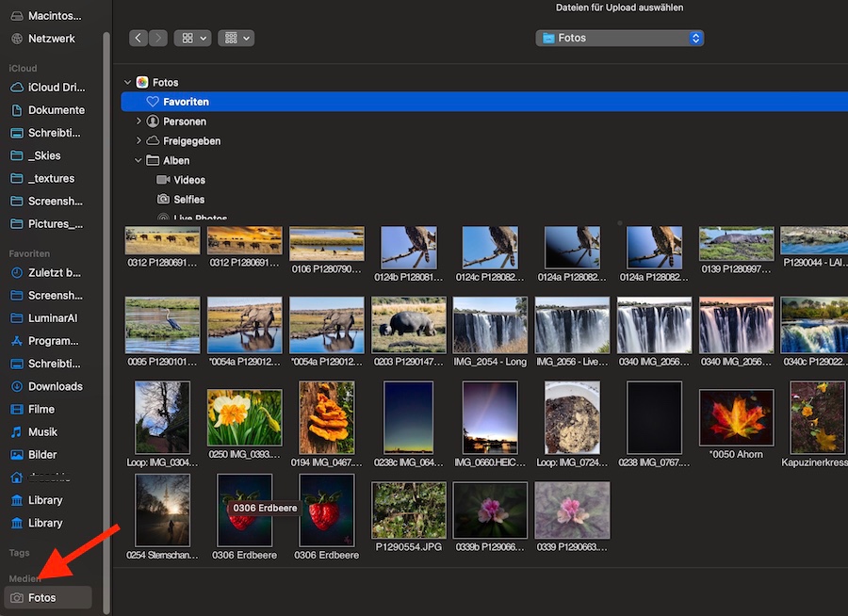
Task: Select the P1290554.JPG thumbnail
Action: click(x=408, y=511)
